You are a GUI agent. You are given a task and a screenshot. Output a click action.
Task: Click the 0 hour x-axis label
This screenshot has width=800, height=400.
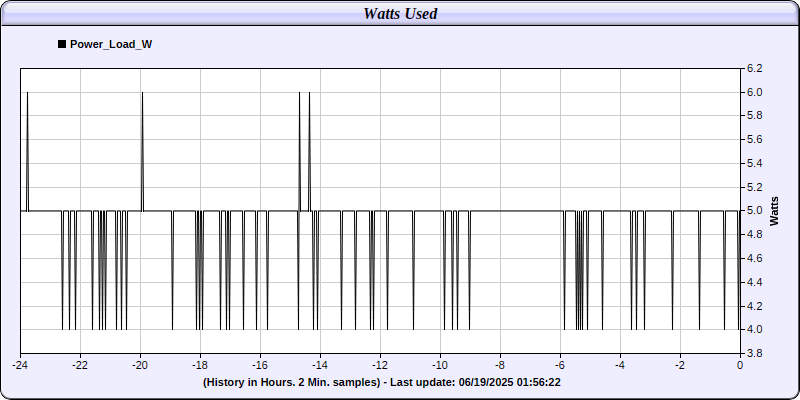(740, 365)
